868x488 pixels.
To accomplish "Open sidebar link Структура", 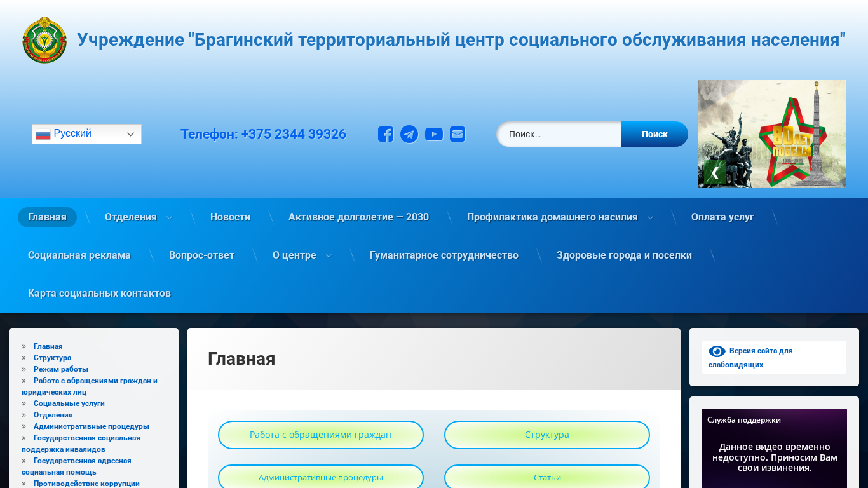I will (x=52, y=358).
